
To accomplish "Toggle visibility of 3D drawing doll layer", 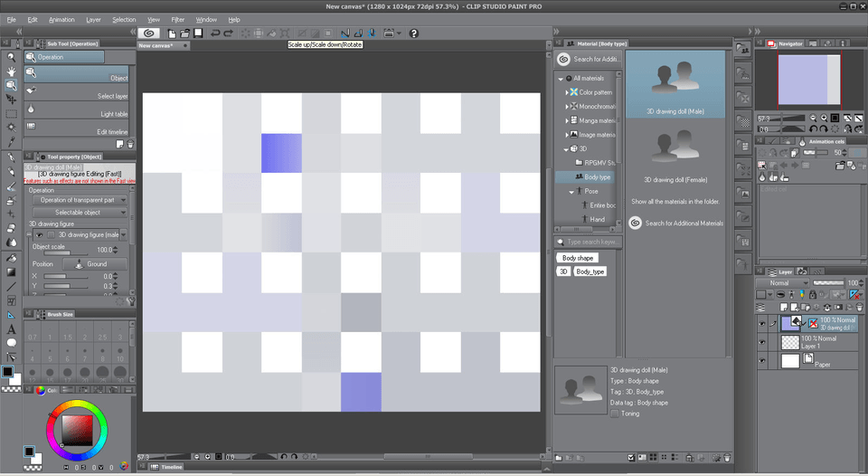I will tap(762, 324).
